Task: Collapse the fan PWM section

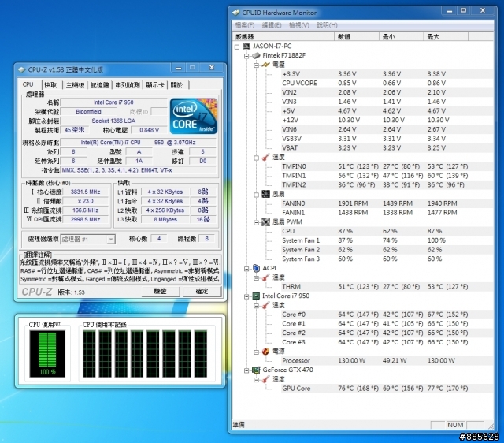Action: tap(256, 222)
